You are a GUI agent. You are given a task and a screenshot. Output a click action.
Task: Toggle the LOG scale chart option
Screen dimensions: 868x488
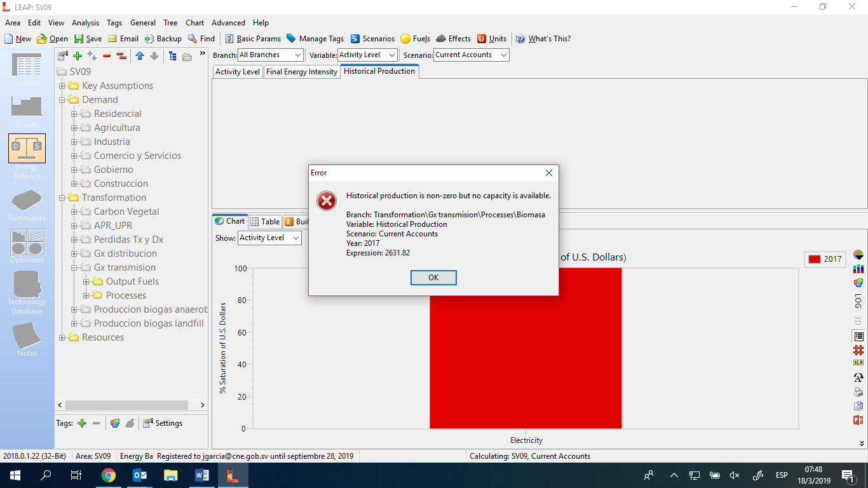point(858,301)
